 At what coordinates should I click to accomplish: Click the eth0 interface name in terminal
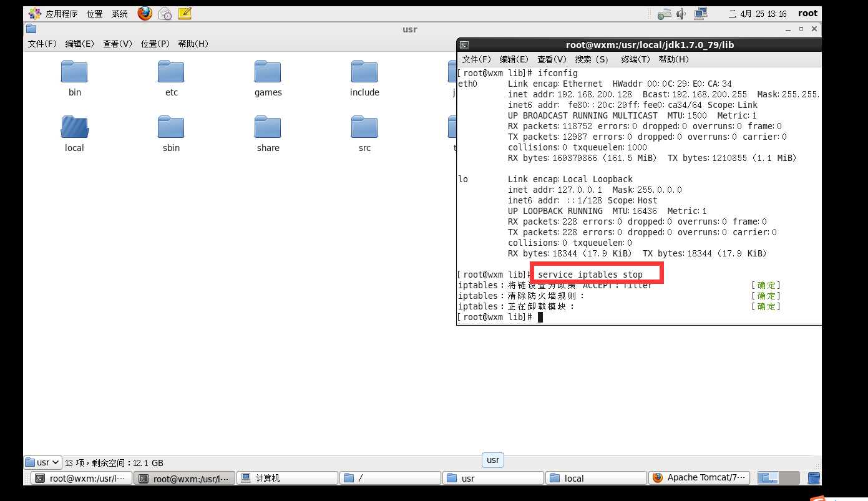[467, 84]
